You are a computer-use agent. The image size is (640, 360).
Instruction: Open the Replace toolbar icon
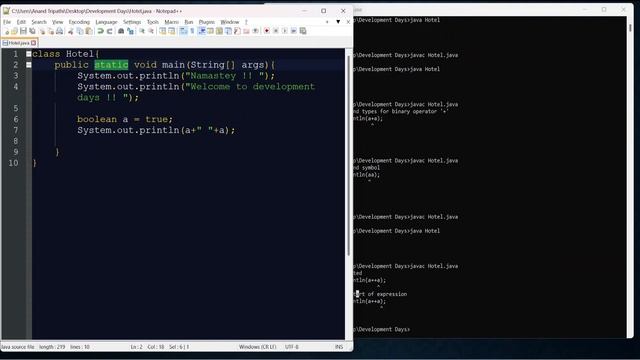click(130, 31)
